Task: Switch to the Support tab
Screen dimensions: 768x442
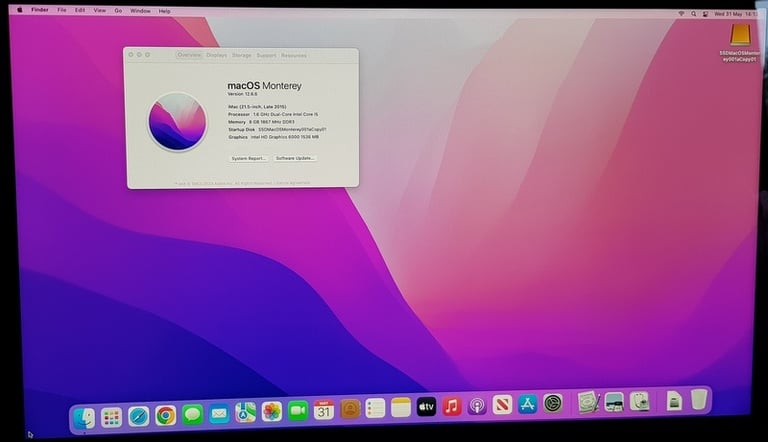Action: point(266,55)
